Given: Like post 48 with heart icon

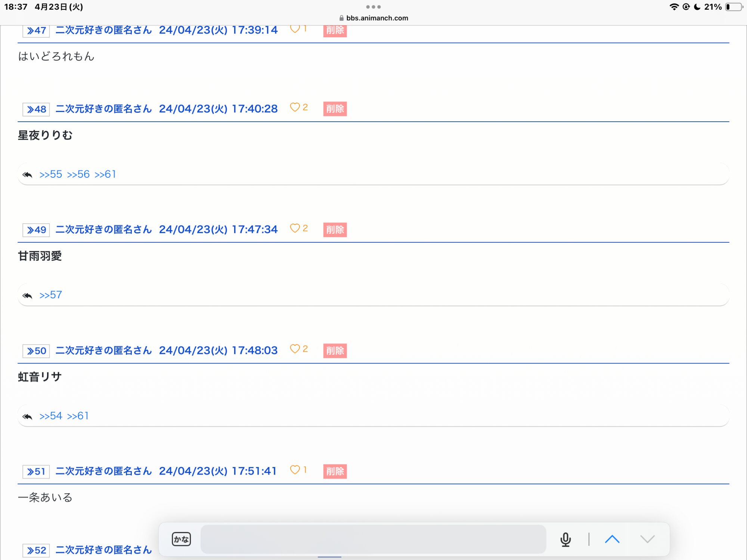Looking at the screenshot, I should point(295,108).
